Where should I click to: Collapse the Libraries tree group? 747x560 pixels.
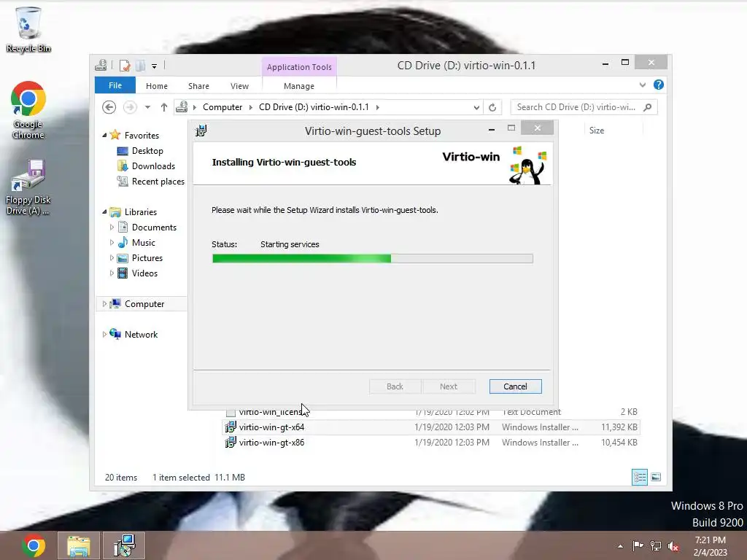pos(104,212)
